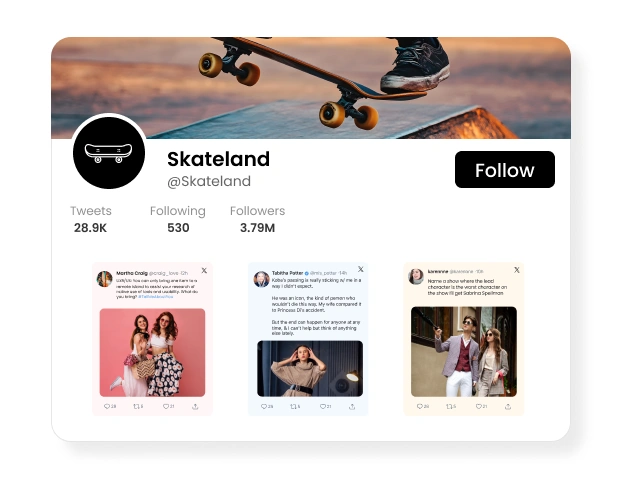Screen dimensions: 621x479
Task: Dismiss Karennne's tweet card with X icon
Action: (516, 270)
